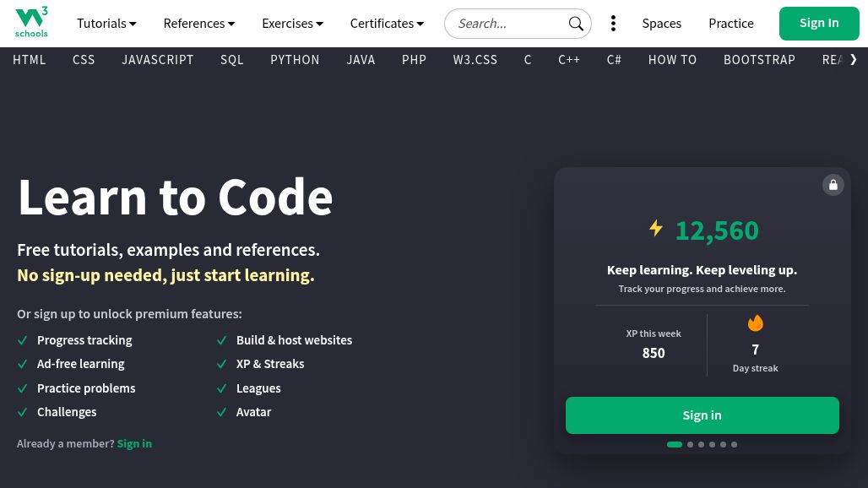Image resolution: width=868 pixels, height=488 pixels.
Task: Go to the BOOTSTRAP topic
Action: [760, 60]
